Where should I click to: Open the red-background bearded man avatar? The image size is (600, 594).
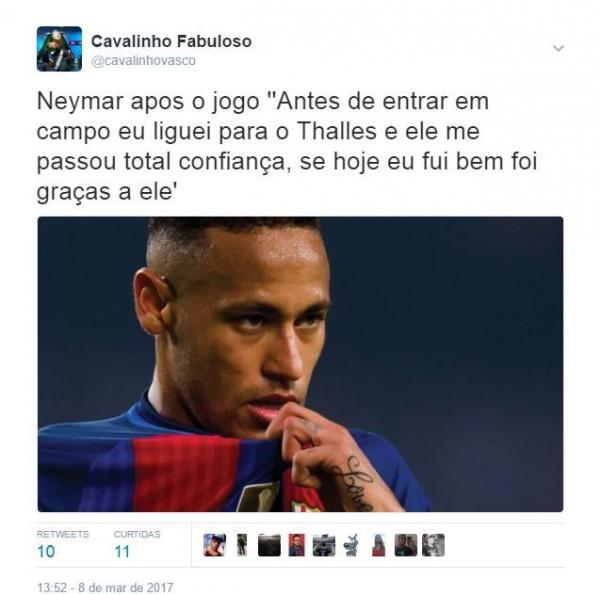[x=297, y=545]
